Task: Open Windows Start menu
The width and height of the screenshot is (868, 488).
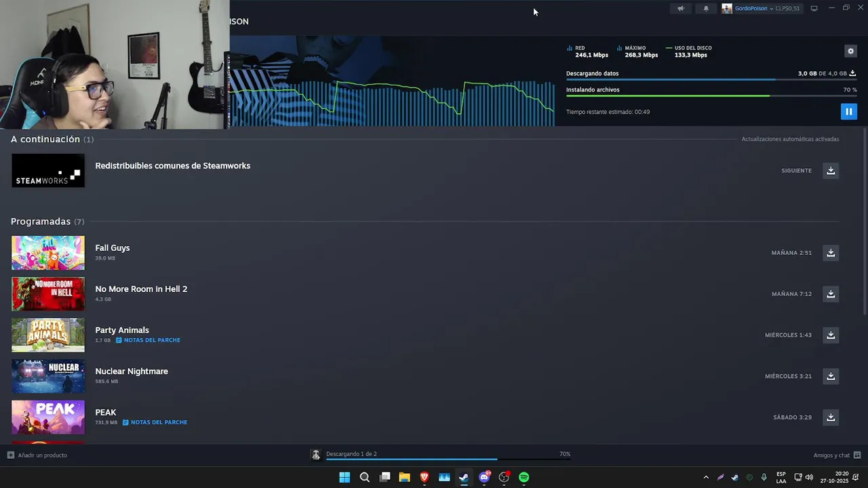Action: (344, 477)
